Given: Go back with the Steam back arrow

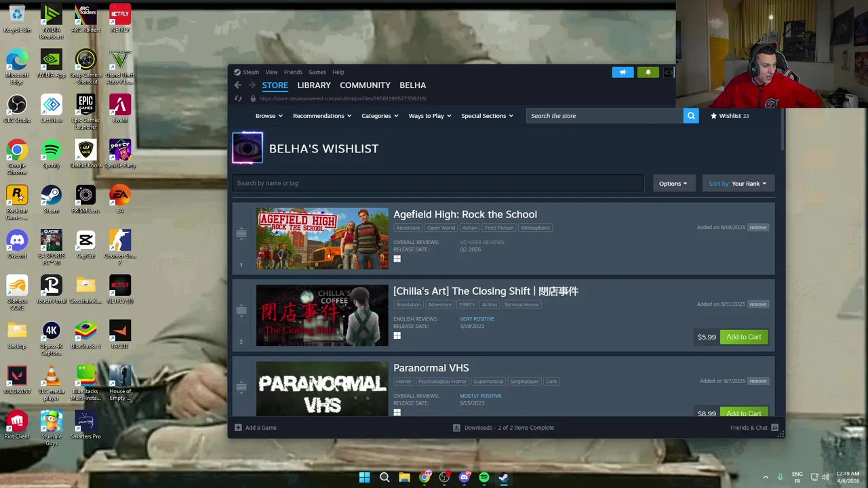Looking at the screenshot, I should click(237, 85).
